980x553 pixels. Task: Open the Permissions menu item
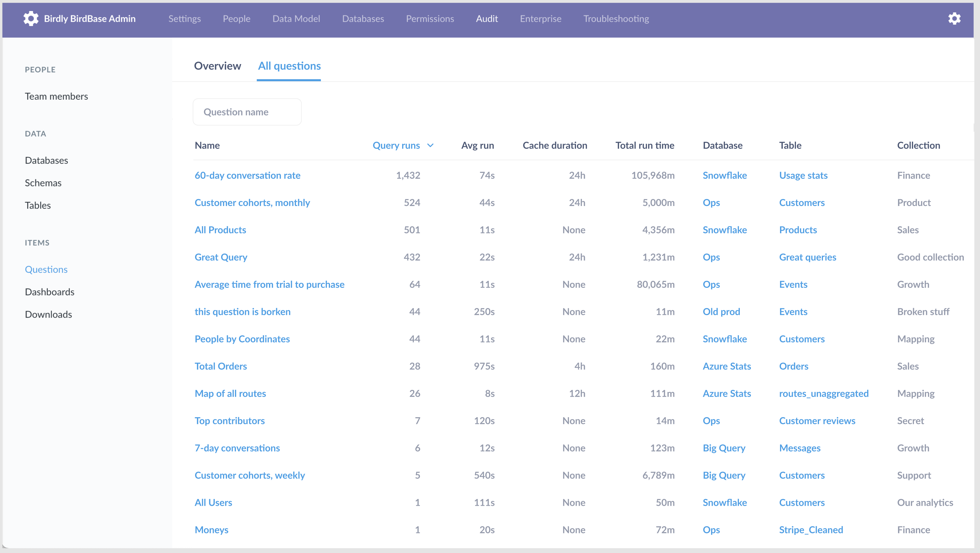pyautogui.click(x=430, y=18)
